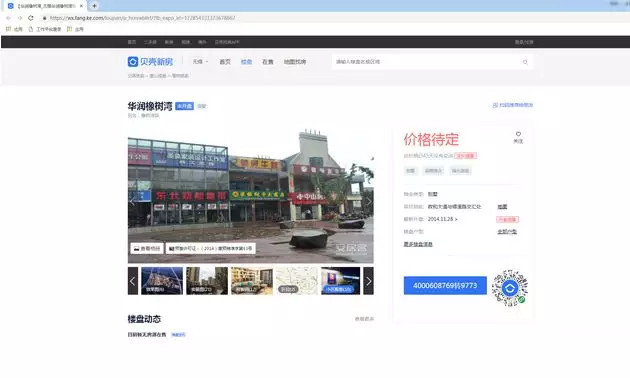Open the 地图找房 navigation item

295,61
